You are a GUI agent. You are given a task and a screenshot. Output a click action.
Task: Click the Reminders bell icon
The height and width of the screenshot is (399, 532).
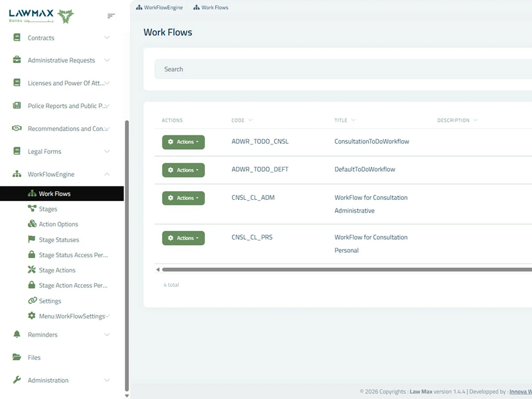click(17, 334)
